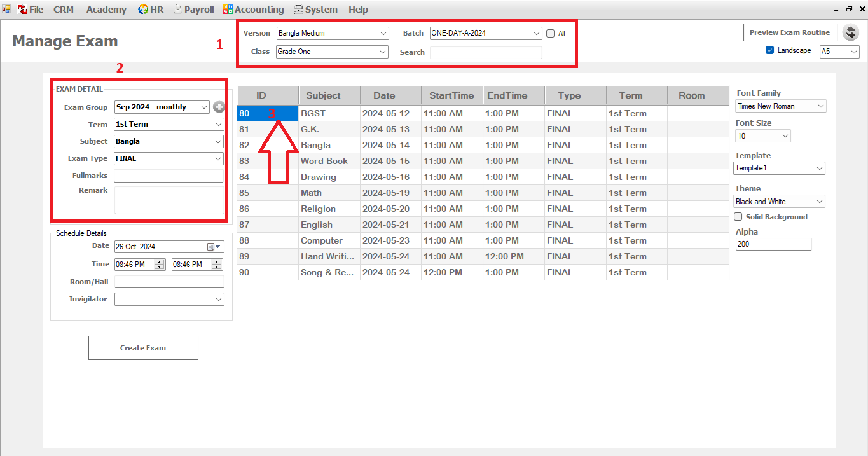The width and height of the screenshot is (868, 456).
Task: Open the Payroll menu
Action: pos(193,10)
